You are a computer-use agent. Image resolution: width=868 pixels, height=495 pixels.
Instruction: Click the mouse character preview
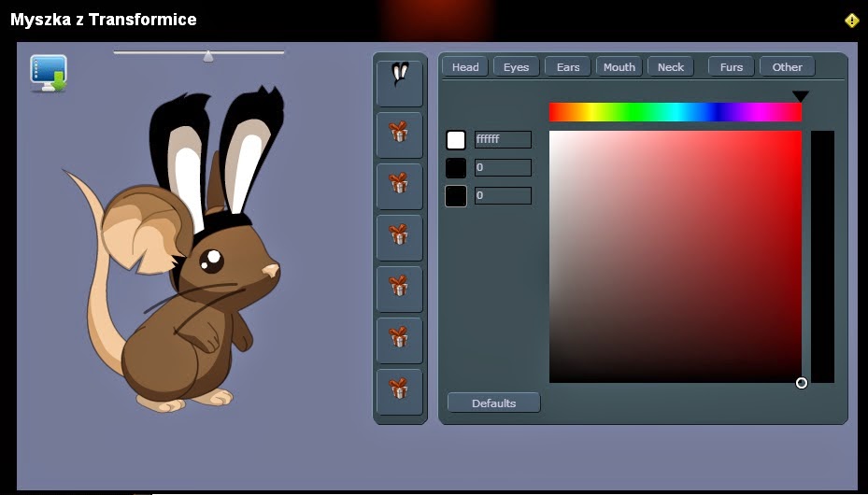(x=174, y=248)
